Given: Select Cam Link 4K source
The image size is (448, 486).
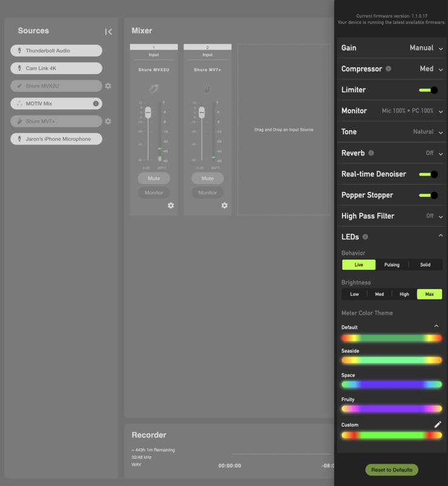Looking at the screenshot, I should click(56, 68).
